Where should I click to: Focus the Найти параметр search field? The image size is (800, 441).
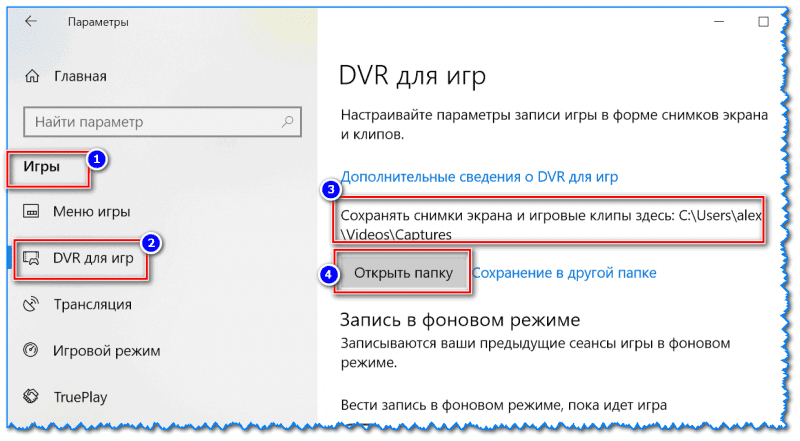tap(162, 121)
